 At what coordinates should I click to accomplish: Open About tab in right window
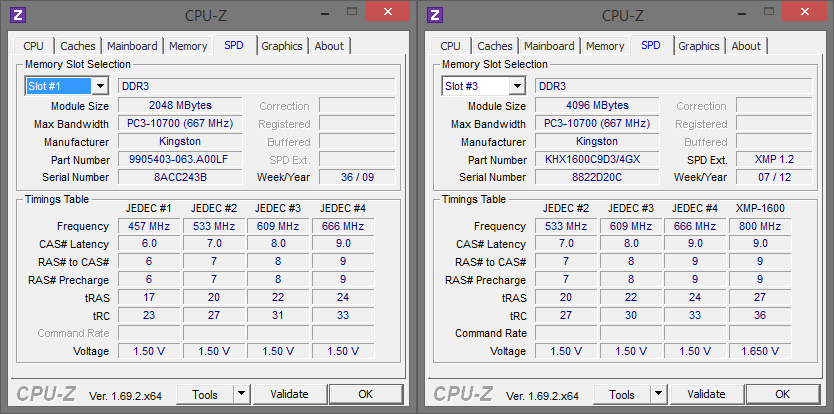pos(746,46)
